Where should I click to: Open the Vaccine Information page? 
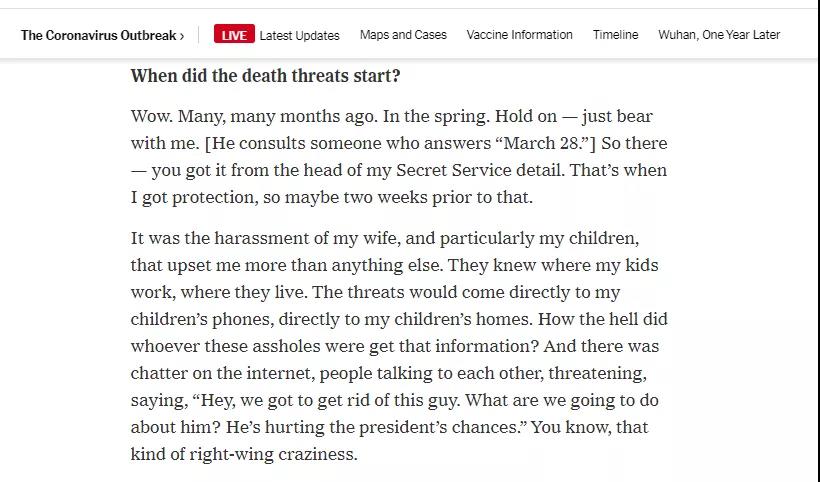[519, 35]
